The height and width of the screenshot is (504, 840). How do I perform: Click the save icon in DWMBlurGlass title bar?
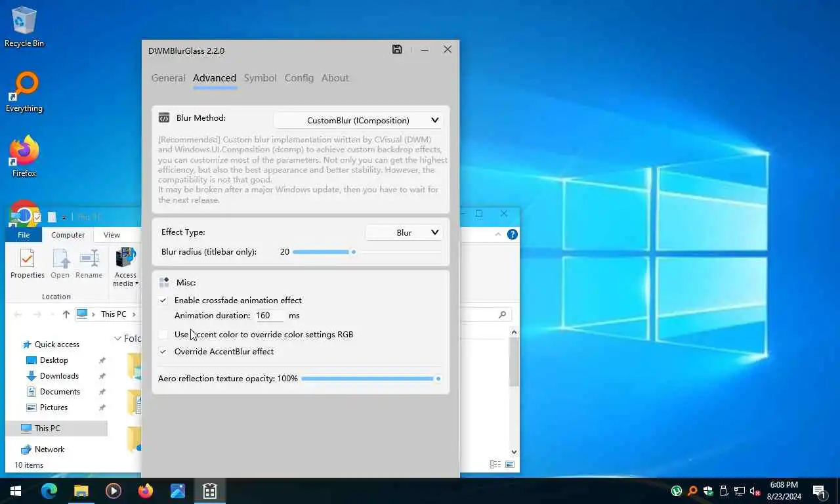click(397, 49)
